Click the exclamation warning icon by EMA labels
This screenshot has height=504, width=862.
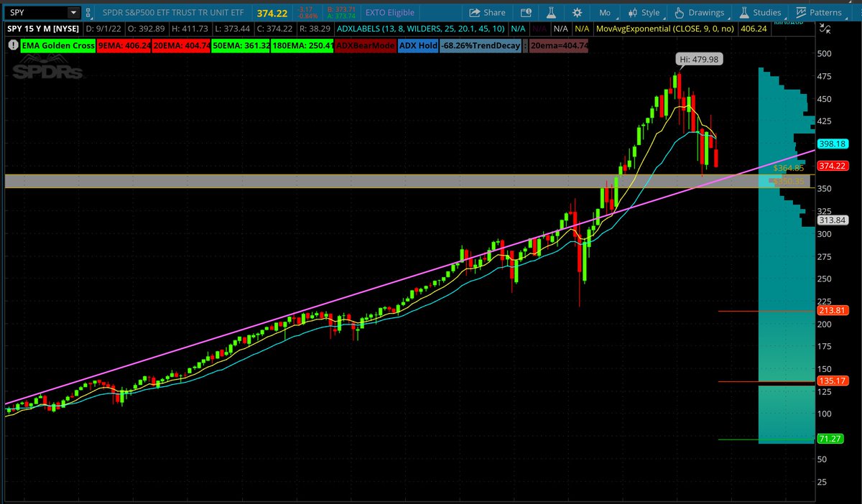tap(13, 44)
